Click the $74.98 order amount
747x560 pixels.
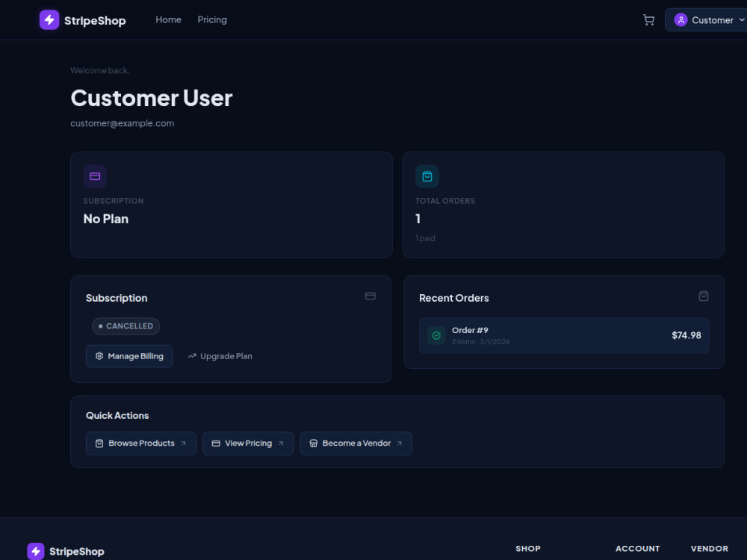[686, 335]
